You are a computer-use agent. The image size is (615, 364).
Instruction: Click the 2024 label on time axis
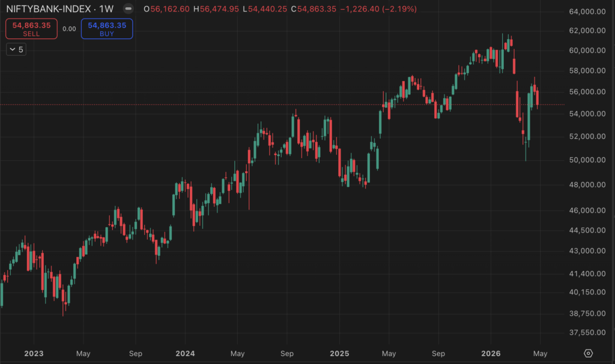click(185, 353)
